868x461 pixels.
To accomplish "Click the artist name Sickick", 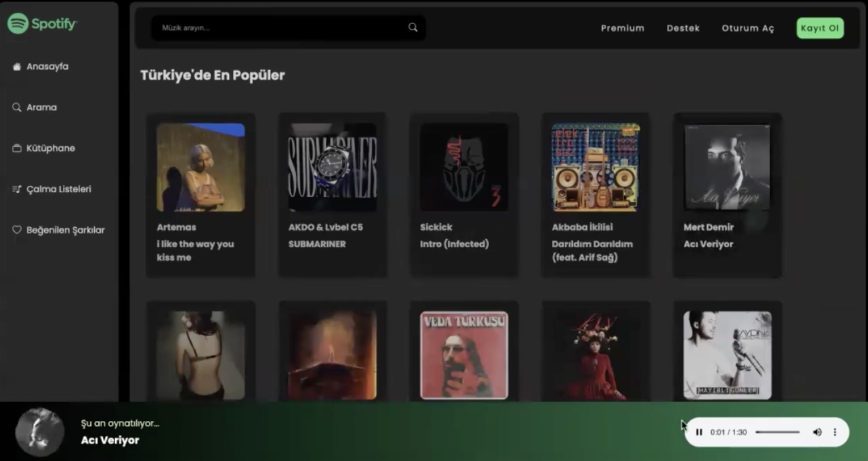I will (436, 227).
